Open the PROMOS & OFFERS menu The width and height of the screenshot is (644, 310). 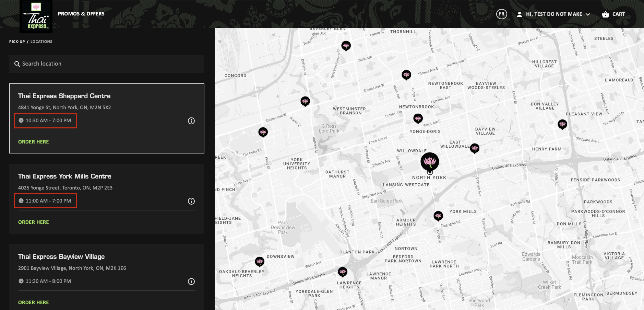coord(81,14)
